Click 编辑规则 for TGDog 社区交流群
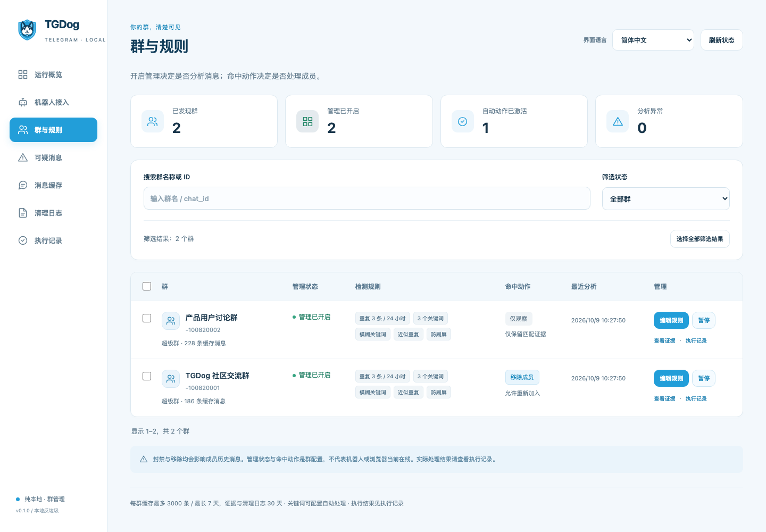The width and height of the screenshot is (766, 532). (671, 378)
